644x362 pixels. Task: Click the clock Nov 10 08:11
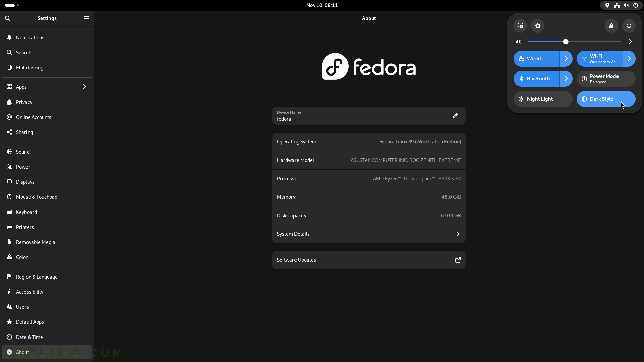pyautogui.click(x=322, y=5)
